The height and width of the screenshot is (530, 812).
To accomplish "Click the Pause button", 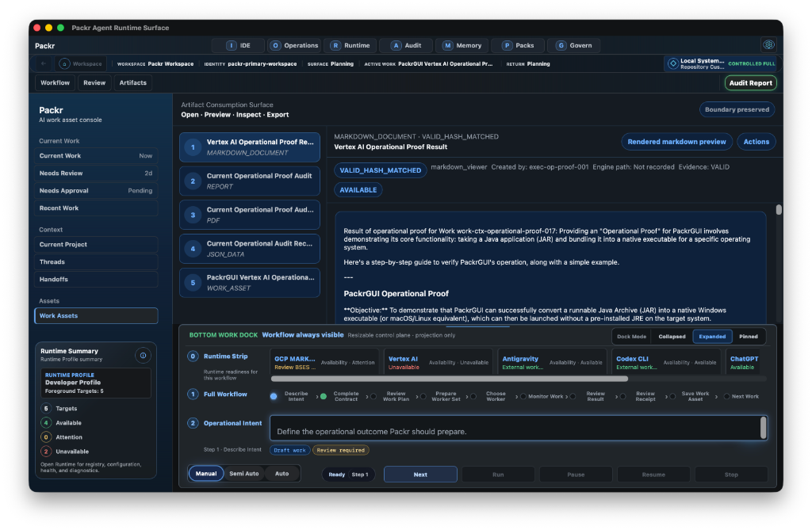I will pos(576,474).
